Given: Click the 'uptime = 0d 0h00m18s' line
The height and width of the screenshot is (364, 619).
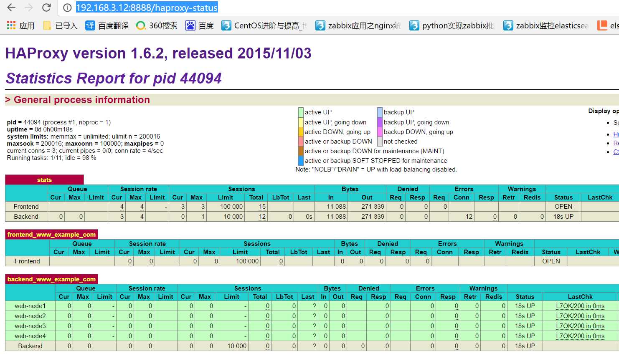Looking at the screenshot, I should [x=40, y=129].
